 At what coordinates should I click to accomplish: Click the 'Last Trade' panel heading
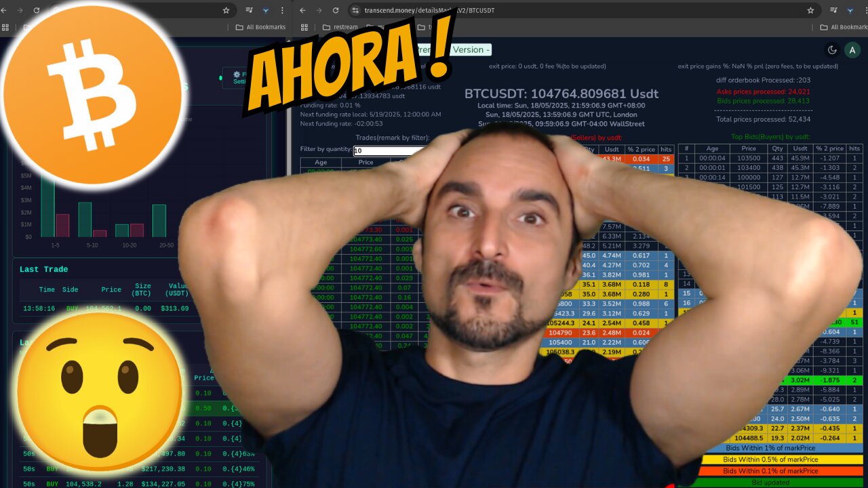click(44, 269)
